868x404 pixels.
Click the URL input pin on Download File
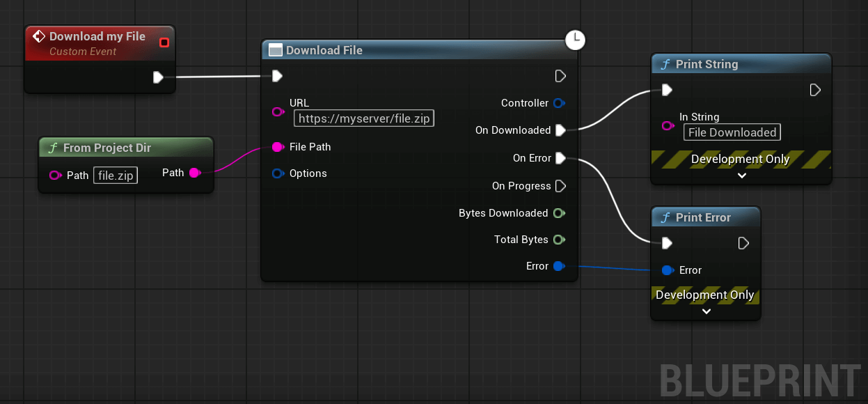pos(278,111)
